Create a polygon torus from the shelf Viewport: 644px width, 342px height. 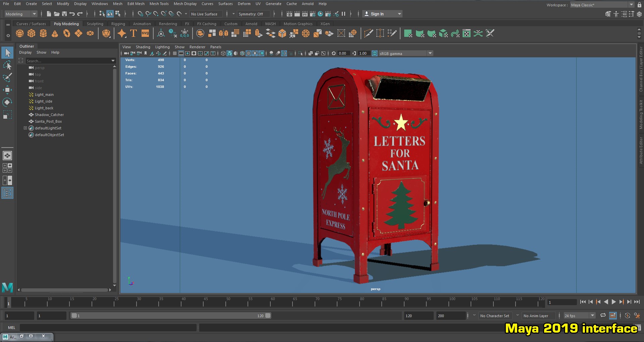(67, 33)
